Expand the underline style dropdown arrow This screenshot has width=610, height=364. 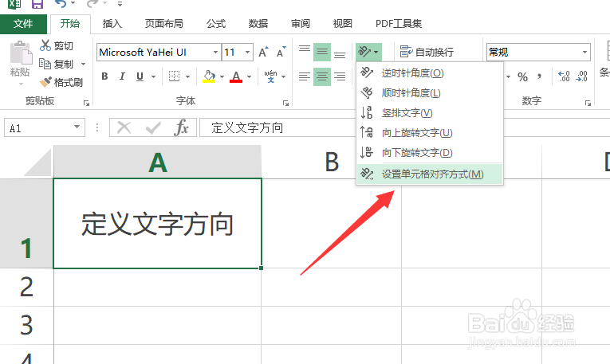(x=153, y=76)
